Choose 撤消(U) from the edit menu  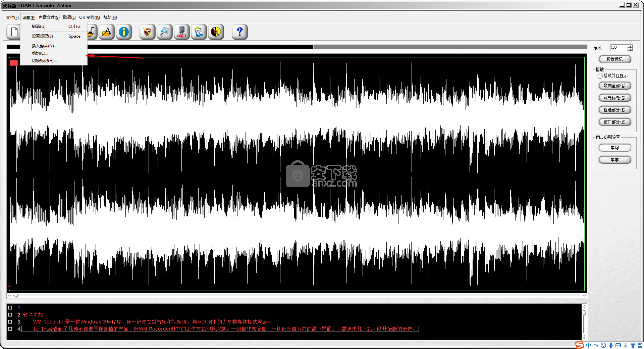point(54,27)
